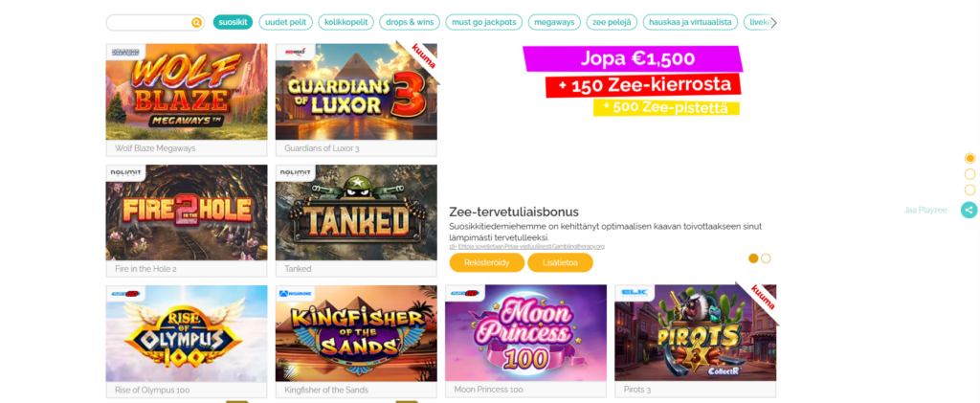Select second page indicator dot on right edge
Image resolution: width=980 pixels, height=403 pixels.
tap(970, 173)
